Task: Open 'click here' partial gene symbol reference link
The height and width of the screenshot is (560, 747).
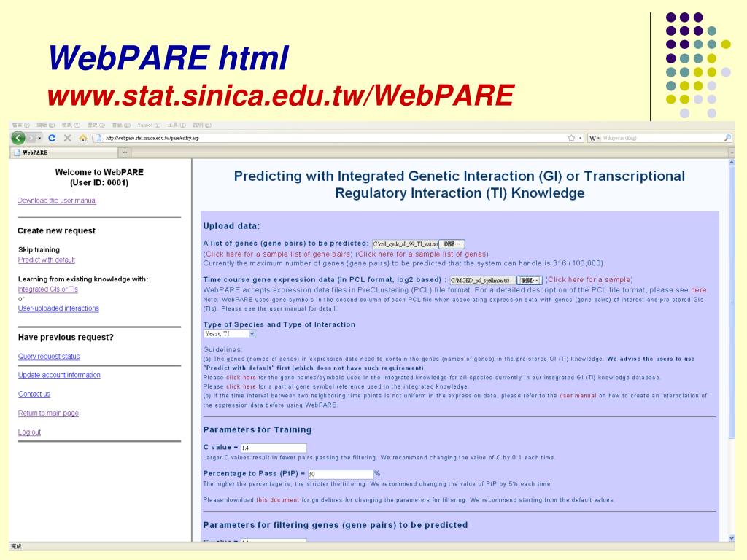Action: tap(241, 386)
